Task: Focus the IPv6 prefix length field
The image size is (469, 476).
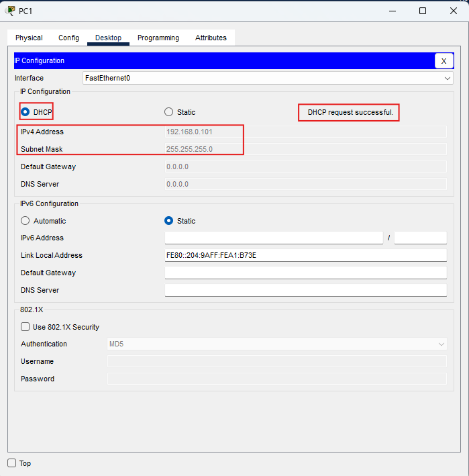Action: pyautogui.click(x=421, y=238)
